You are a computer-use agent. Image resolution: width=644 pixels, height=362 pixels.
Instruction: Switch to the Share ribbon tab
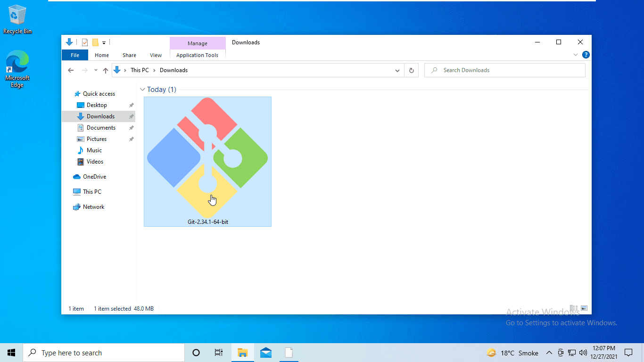(129, 55)
